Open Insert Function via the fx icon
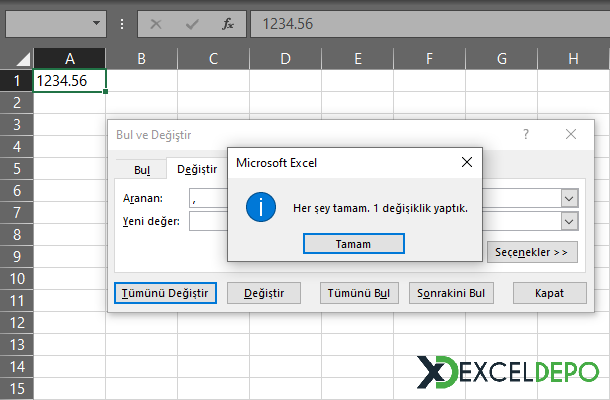Viewport: 610px width, 400px height. pyautogui.click(x=228, y=24)
